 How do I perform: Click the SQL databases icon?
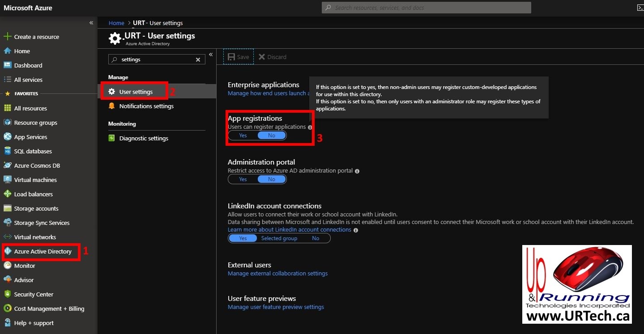(7, 151)
